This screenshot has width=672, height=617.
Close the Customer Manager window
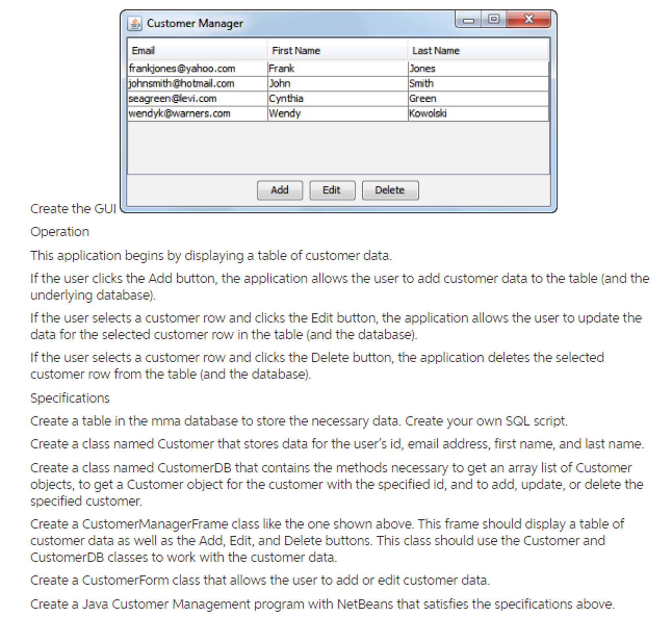[528, 19]
